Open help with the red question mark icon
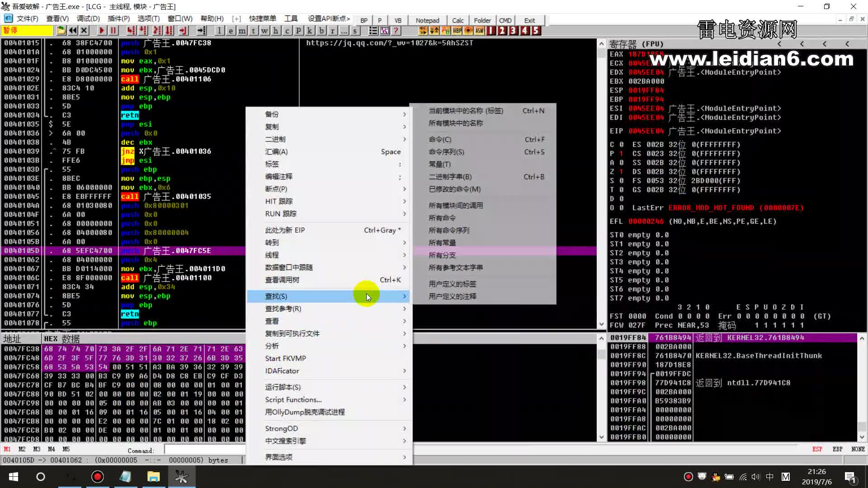The image size is (868, 488). coord(396,30)
